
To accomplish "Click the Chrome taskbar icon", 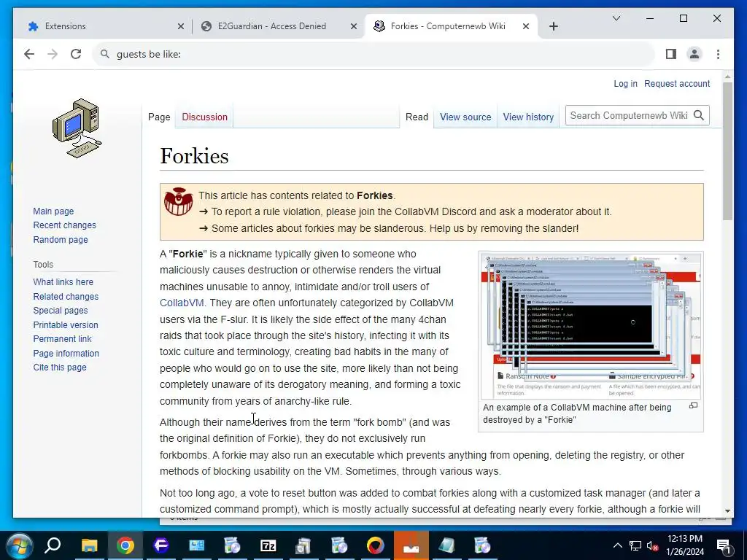I will pyautogui.click(x=125, y=545).
